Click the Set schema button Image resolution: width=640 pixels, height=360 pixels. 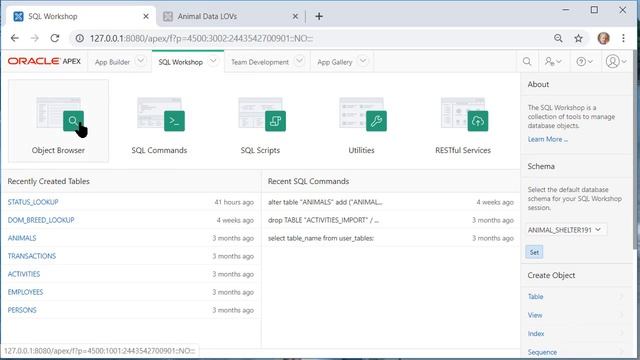534,252
